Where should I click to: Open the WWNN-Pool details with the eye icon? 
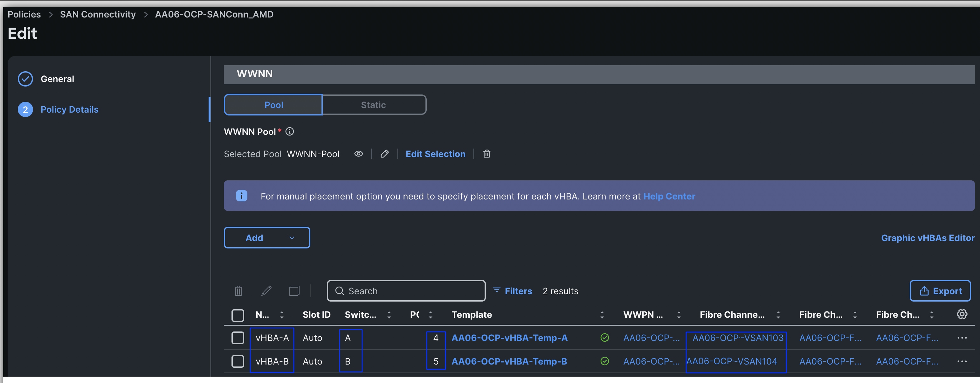[x=358, y=154]
